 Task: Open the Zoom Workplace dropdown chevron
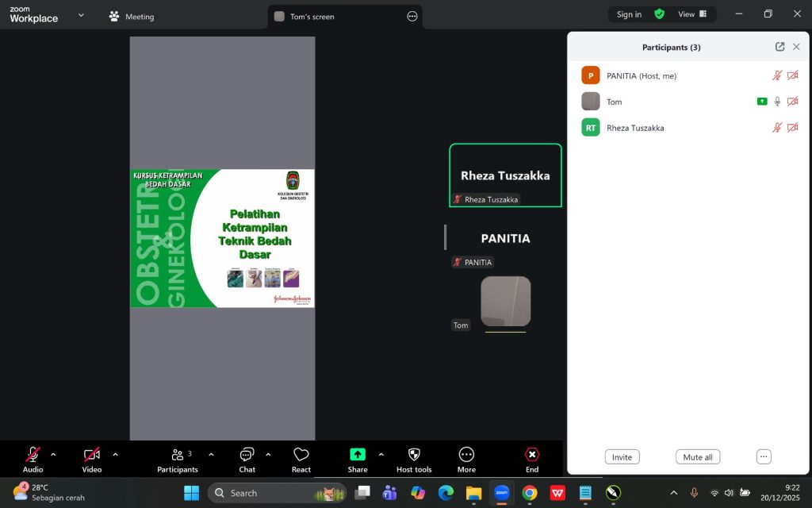coord(81,15)
